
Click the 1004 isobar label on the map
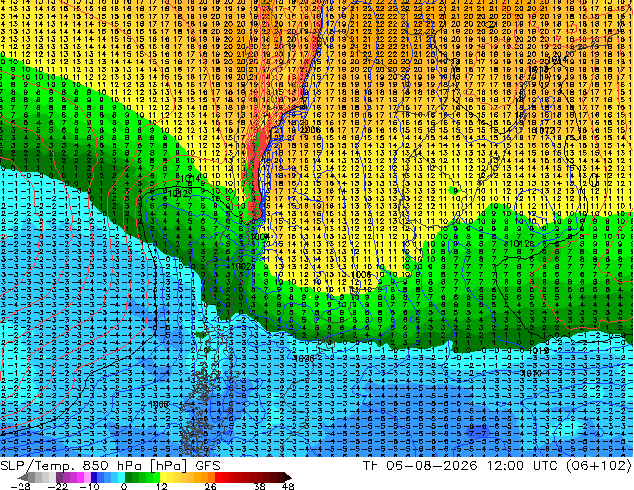(x=259, y=237)
